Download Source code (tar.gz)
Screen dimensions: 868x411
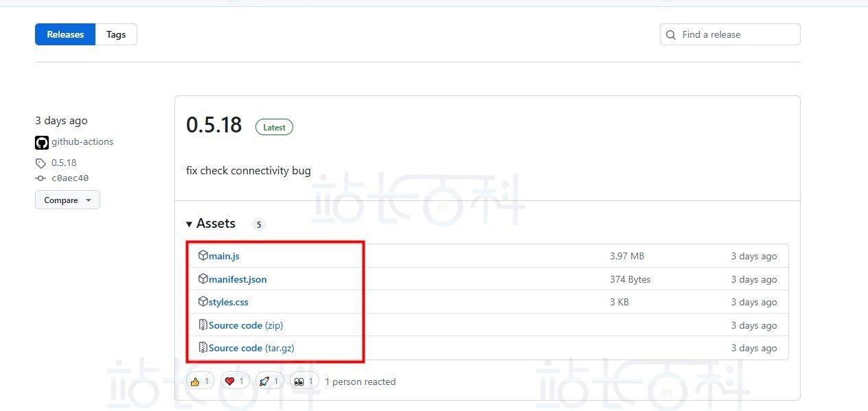coord(251,348)
